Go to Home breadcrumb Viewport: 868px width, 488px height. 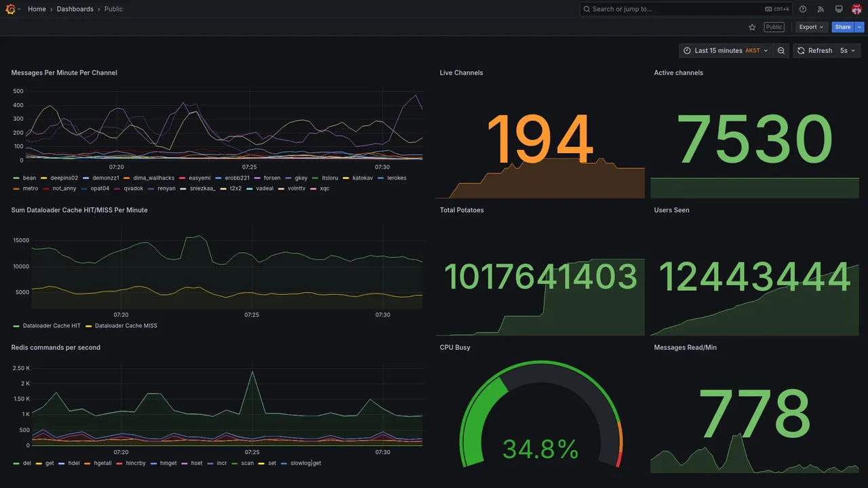(37, 9)
